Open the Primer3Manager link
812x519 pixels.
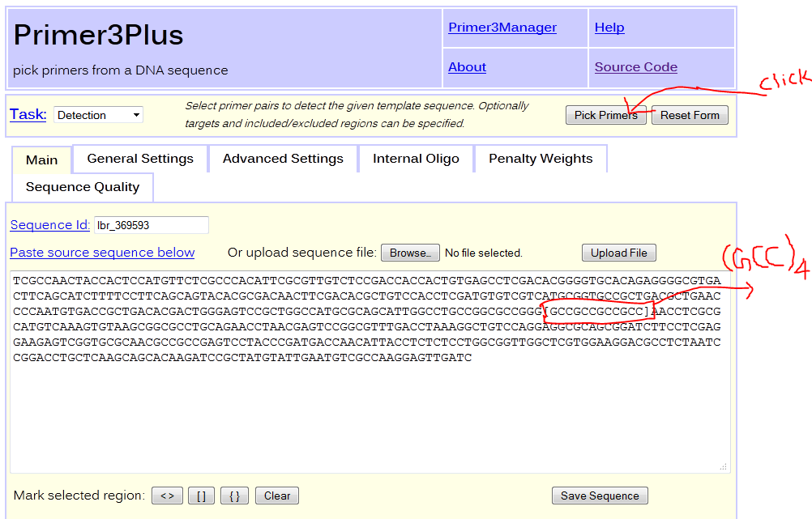tap(502, 28)
